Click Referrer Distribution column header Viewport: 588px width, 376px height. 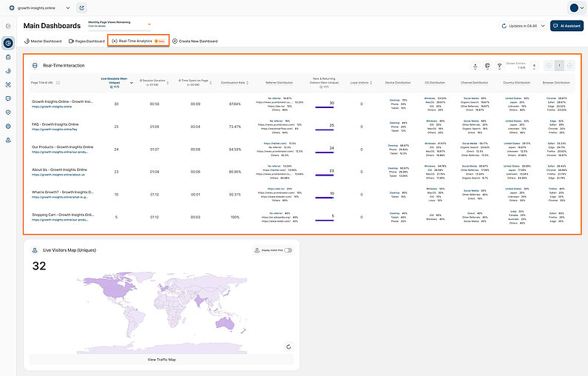pyautogui.click(x=279, y=83)
